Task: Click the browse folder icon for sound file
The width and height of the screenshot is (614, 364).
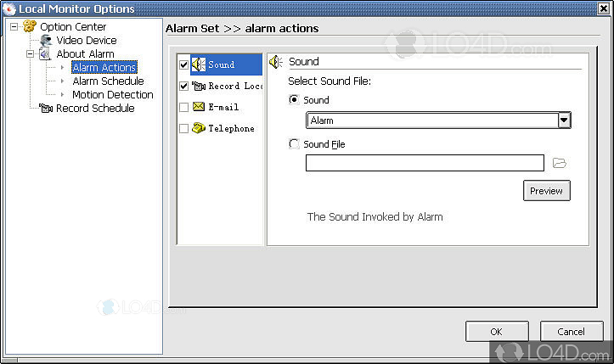Action: [559, 163]
